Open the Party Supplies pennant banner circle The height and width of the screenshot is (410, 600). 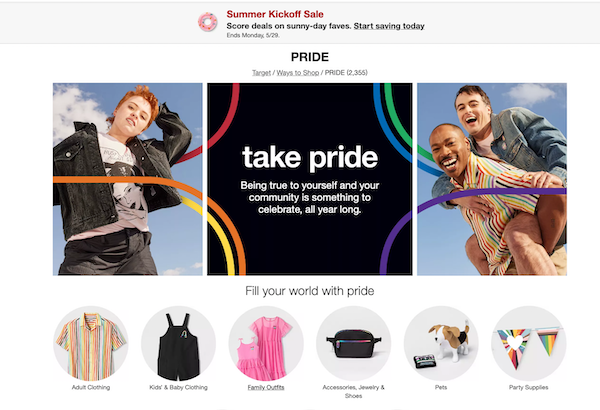[528, 343]
